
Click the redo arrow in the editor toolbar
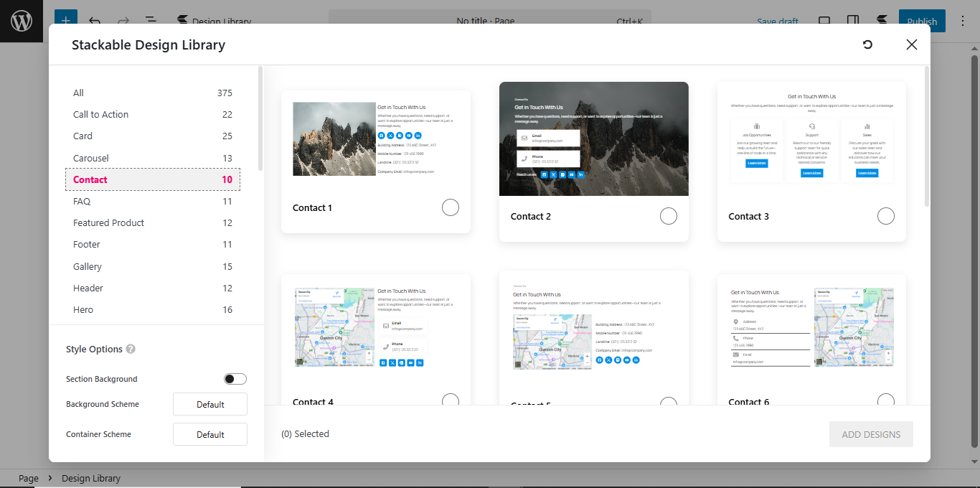(123, 21)
